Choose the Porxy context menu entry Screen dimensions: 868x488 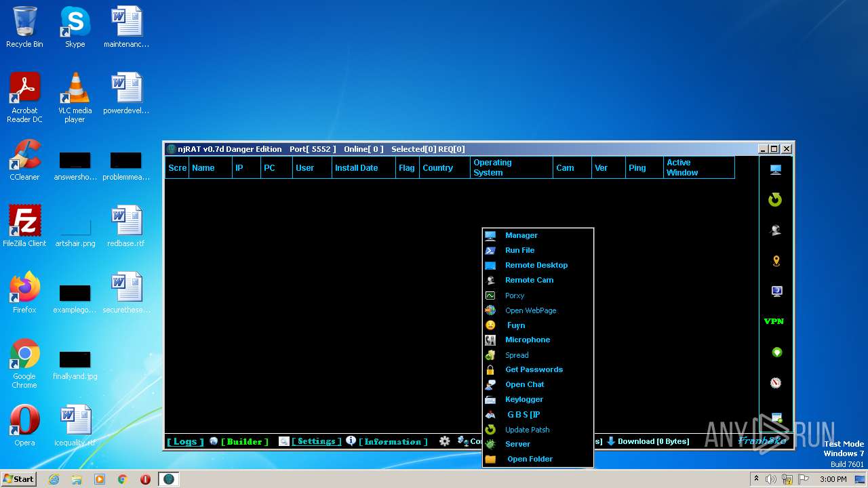(x=538, y=296)
